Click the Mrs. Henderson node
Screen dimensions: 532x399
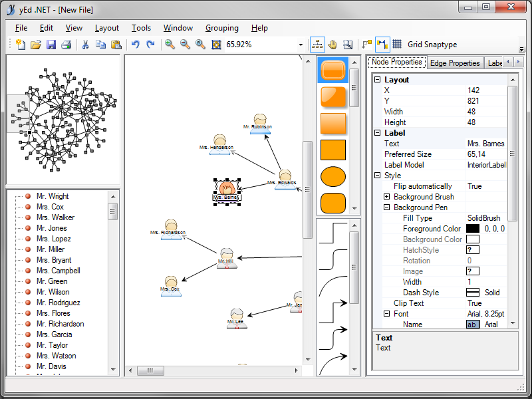(219, 145)
